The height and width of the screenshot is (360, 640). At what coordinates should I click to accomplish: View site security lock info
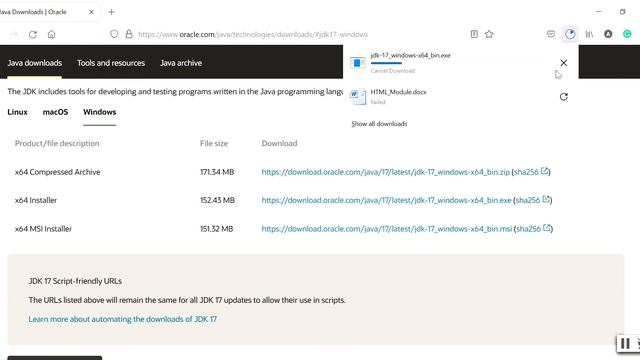tap(129, 34)
